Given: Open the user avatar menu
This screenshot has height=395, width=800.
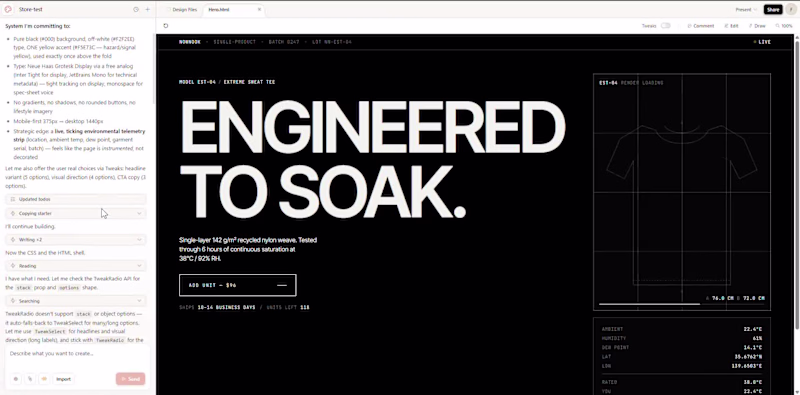Looking at the screenshot, I should tap(790, 9).
